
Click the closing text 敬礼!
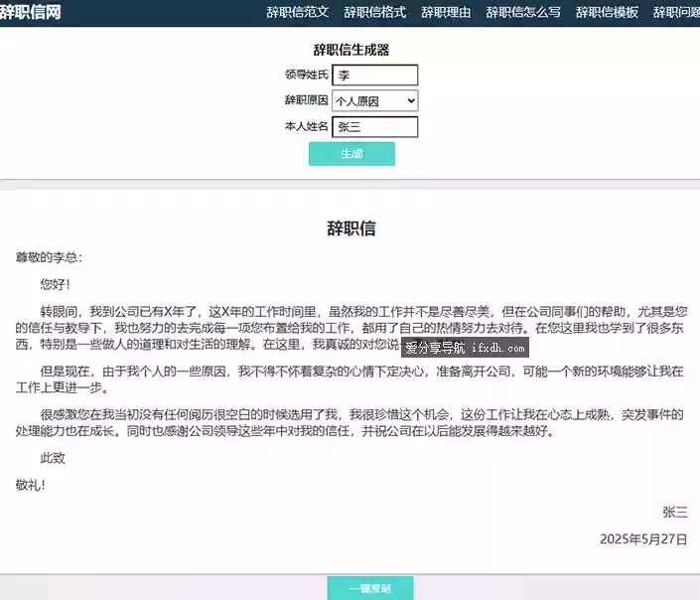(31, 485)
